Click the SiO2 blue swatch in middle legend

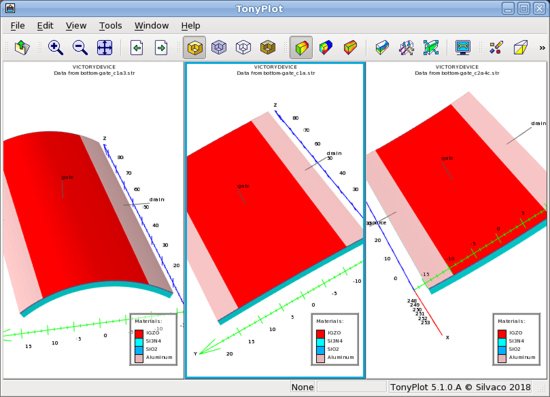(320, 350)
